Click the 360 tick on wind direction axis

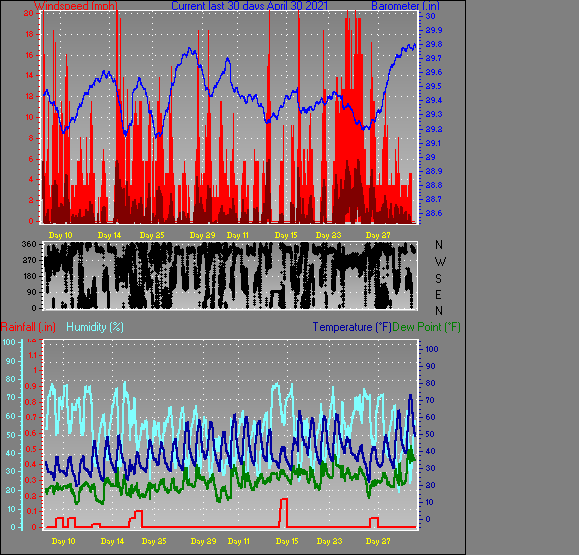coord(29,244)
